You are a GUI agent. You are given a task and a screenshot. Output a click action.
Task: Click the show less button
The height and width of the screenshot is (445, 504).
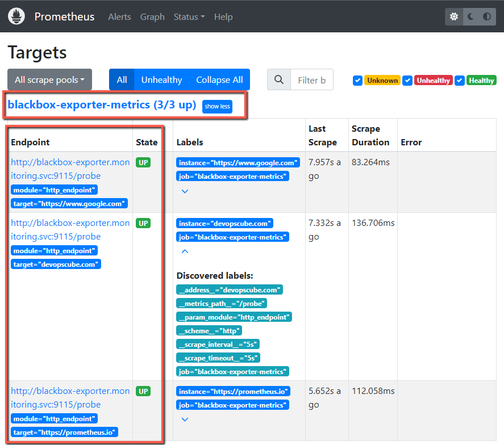tap(217, 106)
